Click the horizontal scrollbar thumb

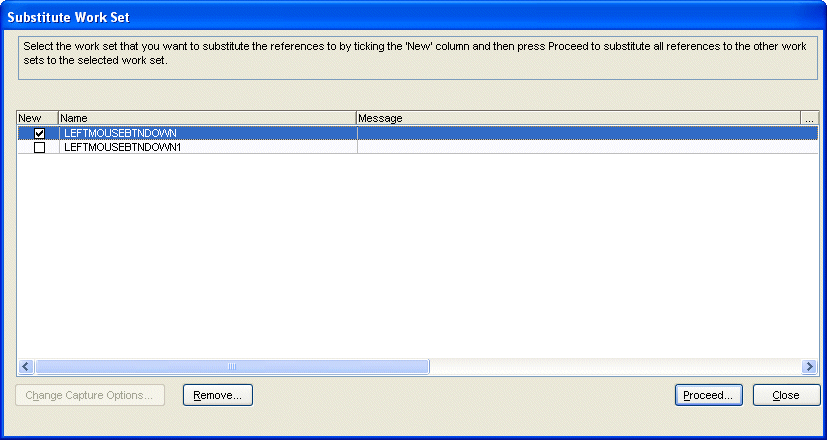coord(232,367)
